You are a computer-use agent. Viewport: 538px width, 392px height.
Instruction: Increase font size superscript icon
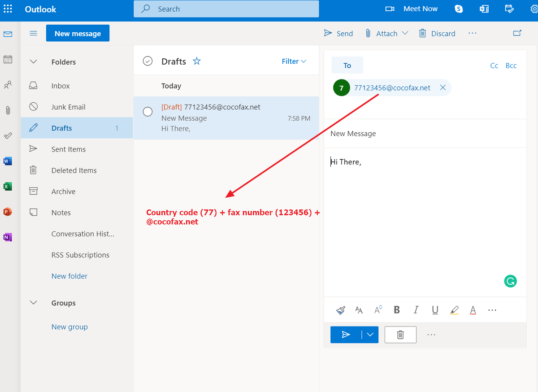[x=378, y=309]
